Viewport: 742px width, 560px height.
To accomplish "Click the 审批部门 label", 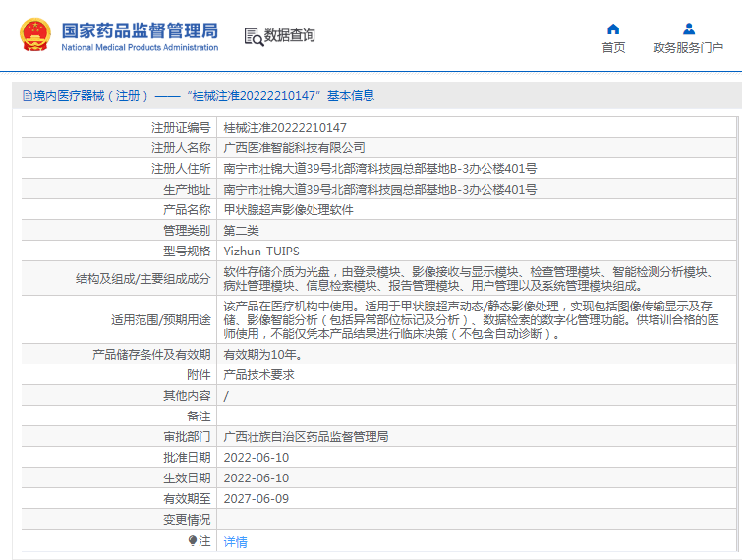I will point(187,437).
